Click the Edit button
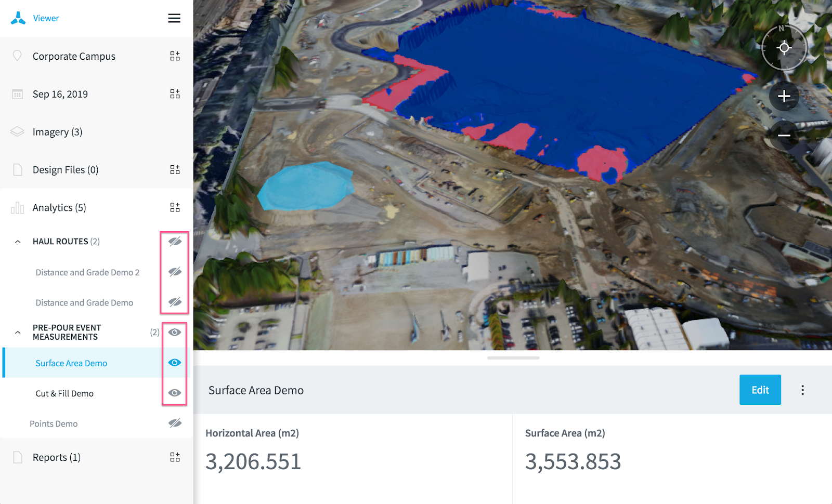Viewport: 832px width, 504px height. click(x=760, y=390)
